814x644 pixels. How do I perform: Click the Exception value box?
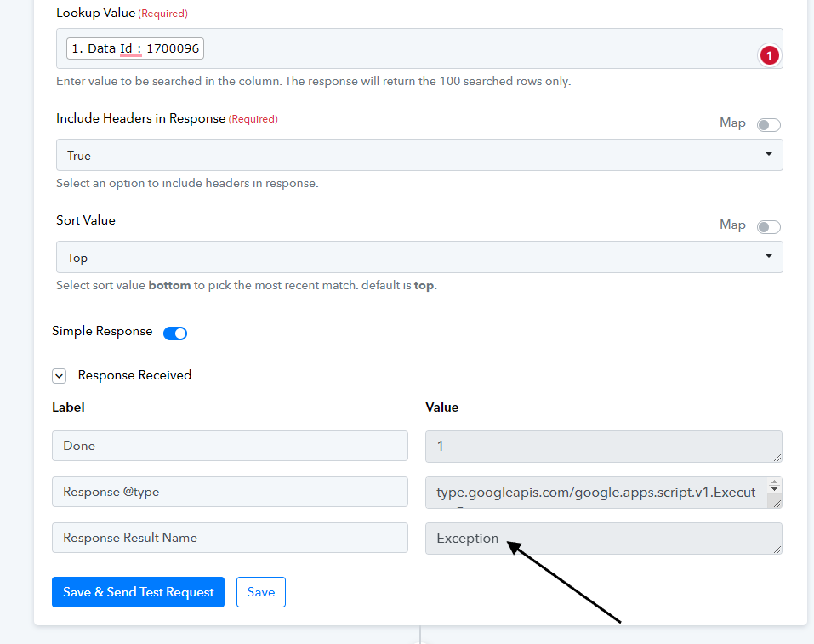[604, 538]
